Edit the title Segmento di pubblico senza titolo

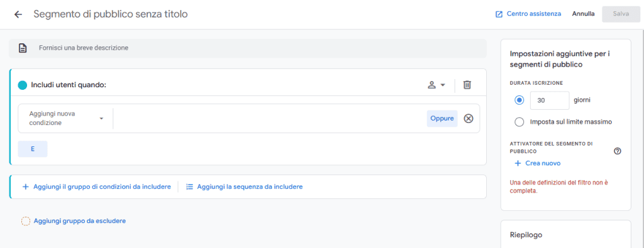[111, 14]
